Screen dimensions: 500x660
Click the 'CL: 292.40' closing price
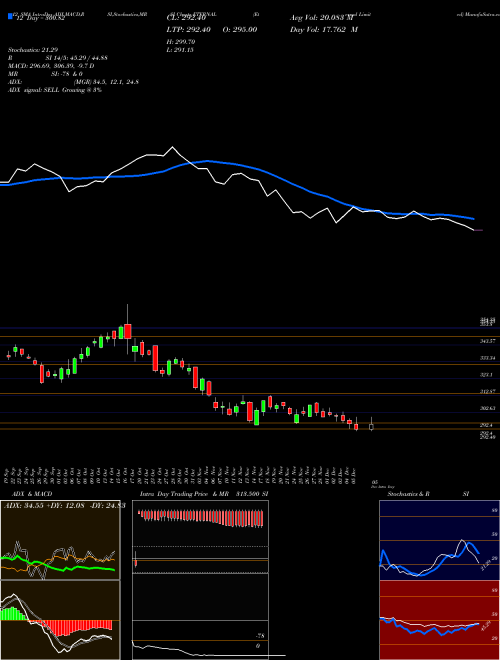click(184, 18)
